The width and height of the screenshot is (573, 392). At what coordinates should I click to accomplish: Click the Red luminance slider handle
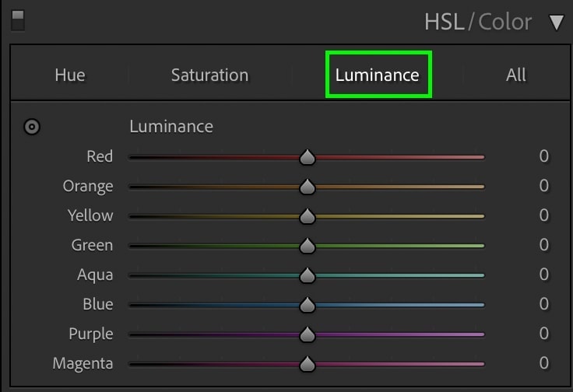click(x=308, y=157)
